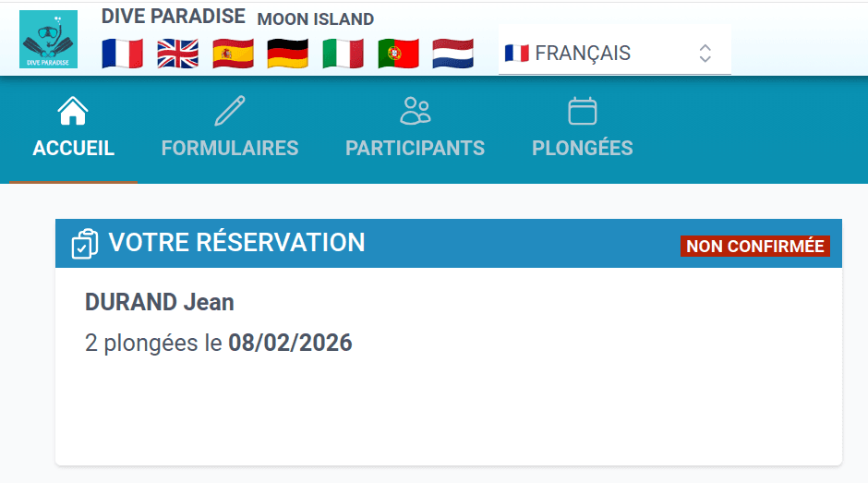Open the Formulaires tab

pyautogui.click(x=230, y=130)
